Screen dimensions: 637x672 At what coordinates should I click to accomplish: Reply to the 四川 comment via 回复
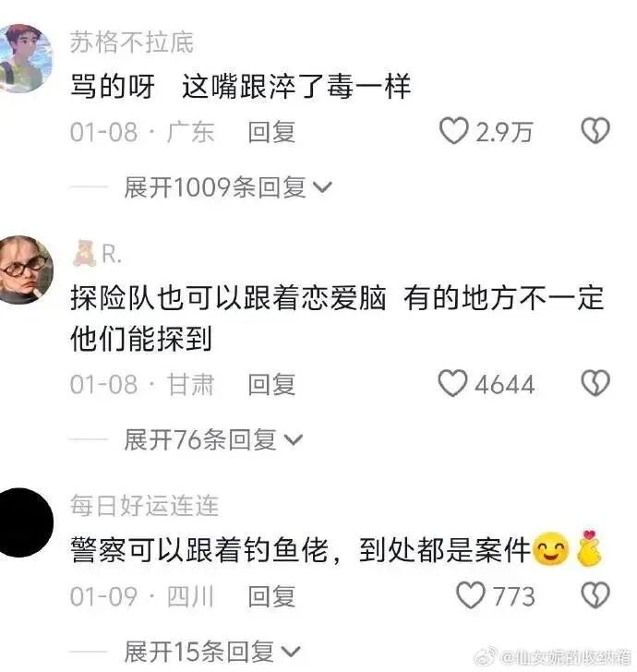coord(271,596)
